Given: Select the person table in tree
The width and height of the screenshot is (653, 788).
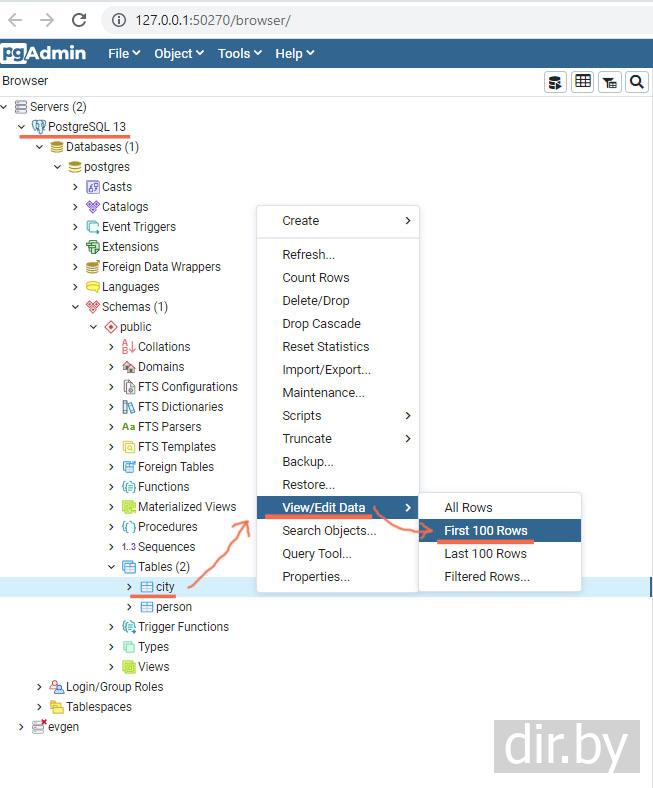Looking at the screenshot, I should click(x=173, y=607).
